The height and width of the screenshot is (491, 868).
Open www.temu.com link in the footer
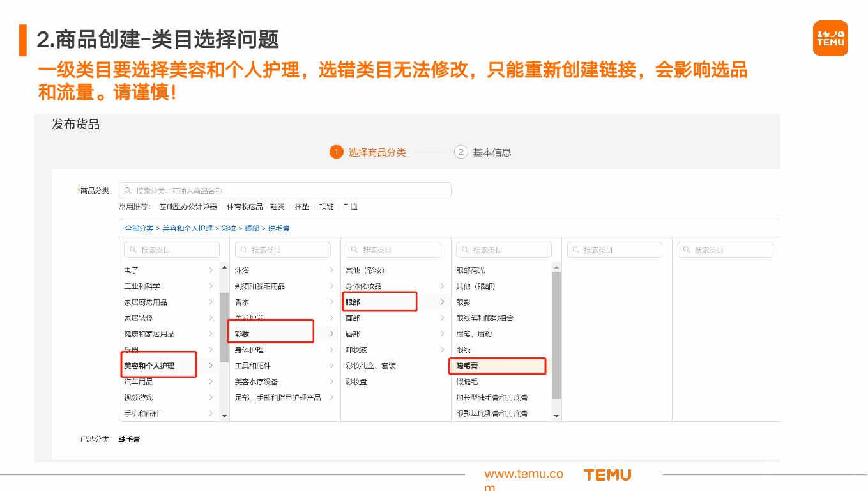point(524,480)
